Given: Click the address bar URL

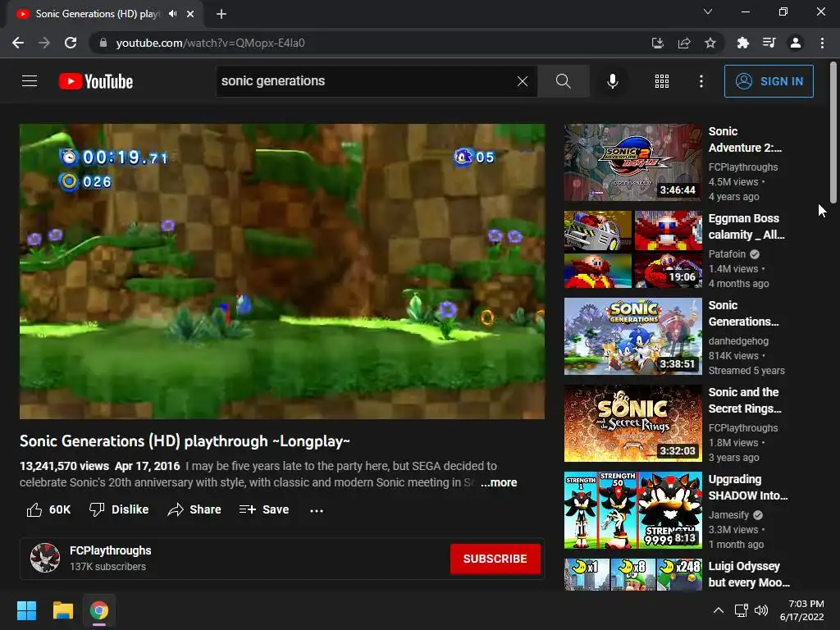Looking at the screenshot, I should (210, 43).
